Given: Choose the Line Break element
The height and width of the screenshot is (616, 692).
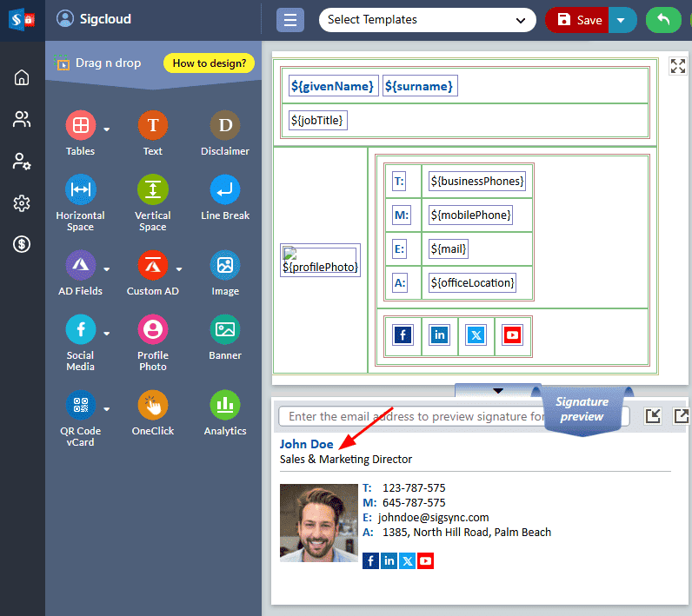Looking at the screenshot, I should (x=224, y=190).
